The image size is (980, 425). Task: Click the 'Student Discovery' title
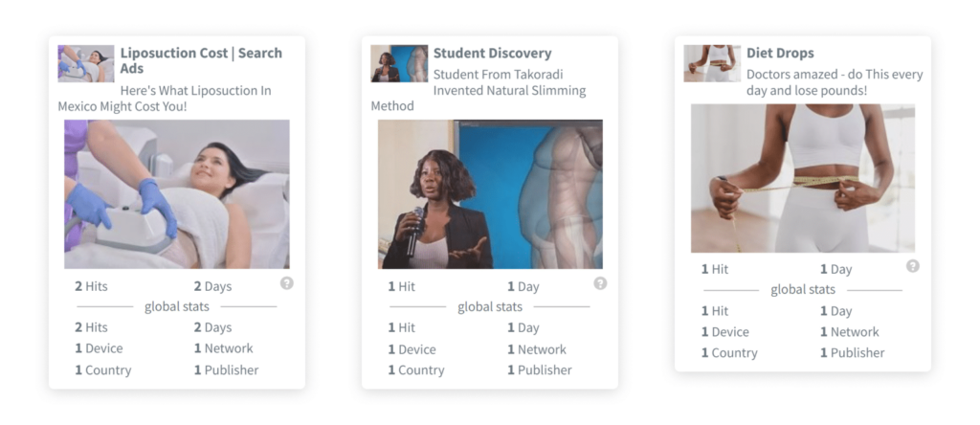tap(493, 54)
